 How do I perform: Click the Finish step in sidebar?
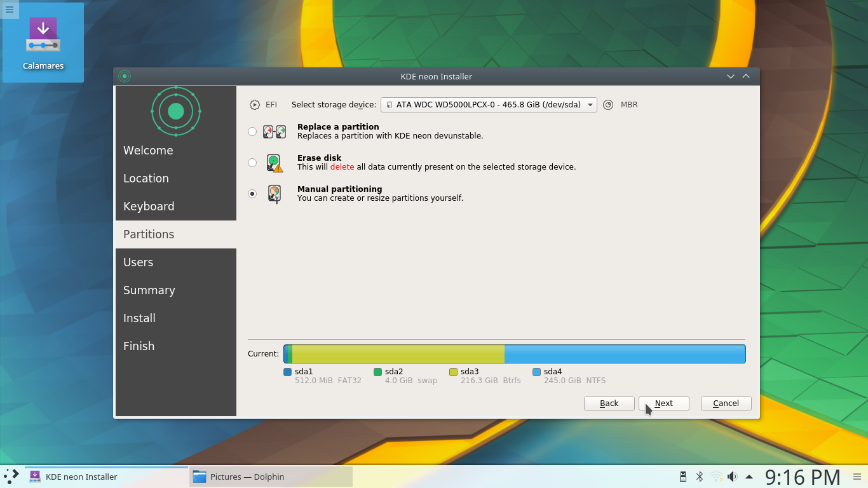pos(176,346)
